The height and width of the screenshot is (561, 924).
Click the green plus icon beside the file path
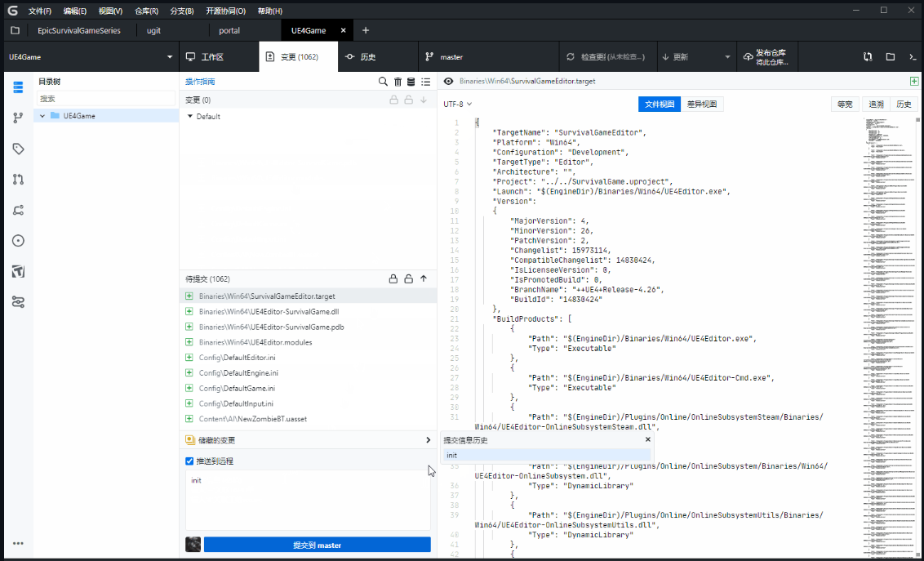[914, 82]
